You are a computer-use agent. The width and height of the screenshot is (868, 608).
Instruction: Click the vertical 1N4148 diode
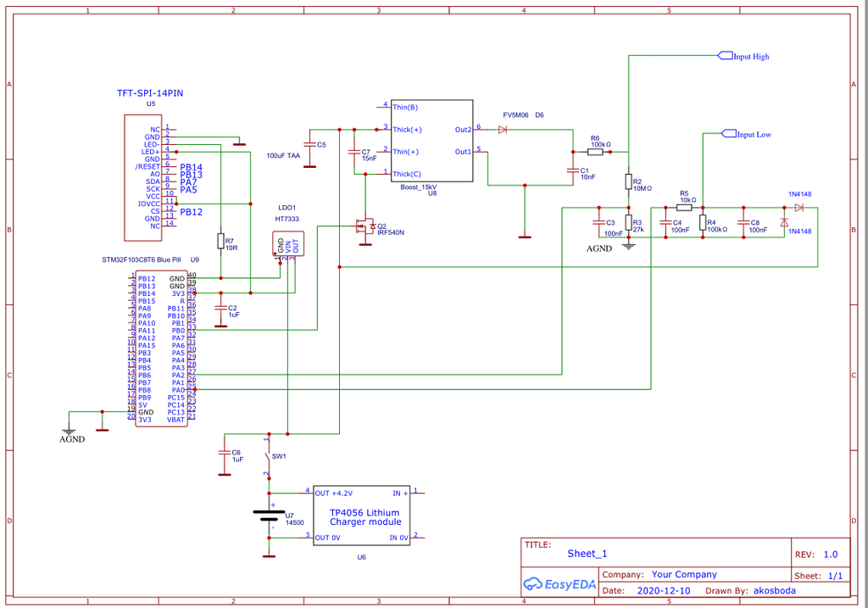(x=784, y=223)
